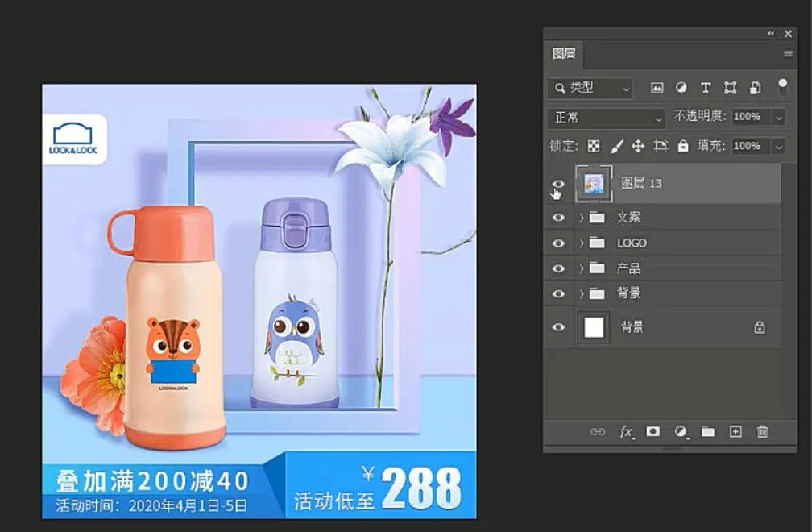Click the folder icon of LOGO group
The width and height of the screenshot is (812, 532).
pyautogui.click(x=597, y=243)
